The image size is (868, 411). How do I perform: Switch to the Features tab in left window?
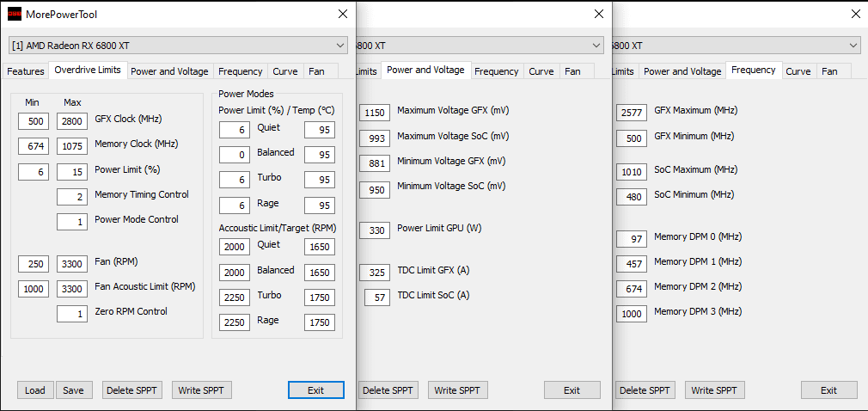click(x=26, y=71)
